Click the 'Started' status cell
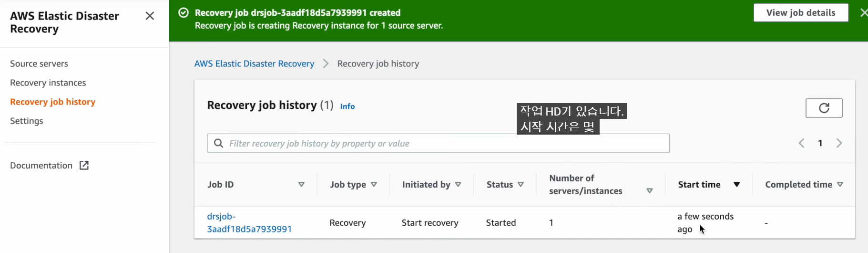The height and width of the screenshot is (253, 868). point(501,222)
